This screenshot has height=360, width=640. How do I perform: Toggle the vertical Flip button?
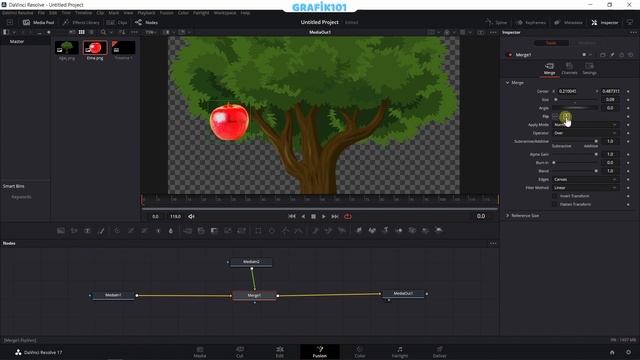pyautogui.click(x=565, y=116)
